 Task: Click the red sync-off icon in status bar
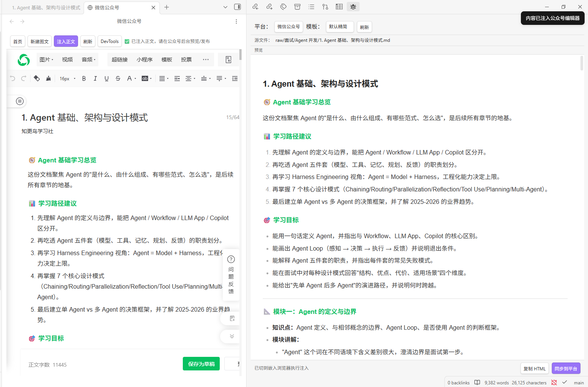pos(554,382)
